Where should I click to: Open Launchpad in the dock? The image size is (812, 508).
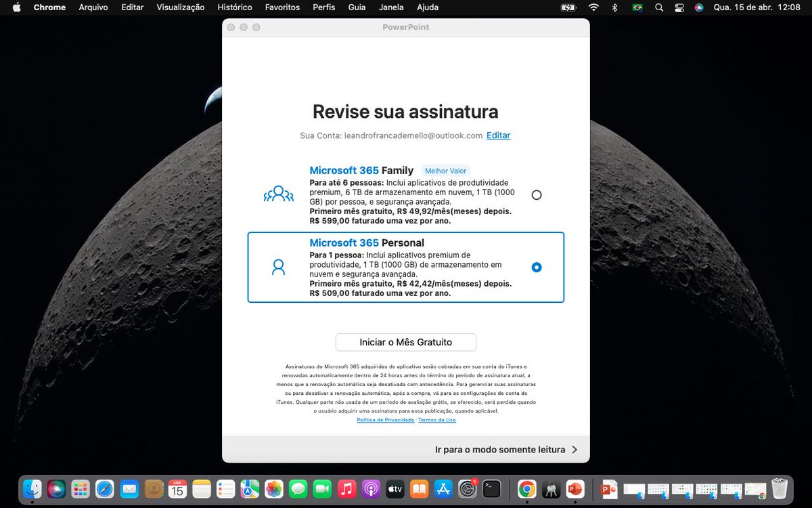click(81, 488)
